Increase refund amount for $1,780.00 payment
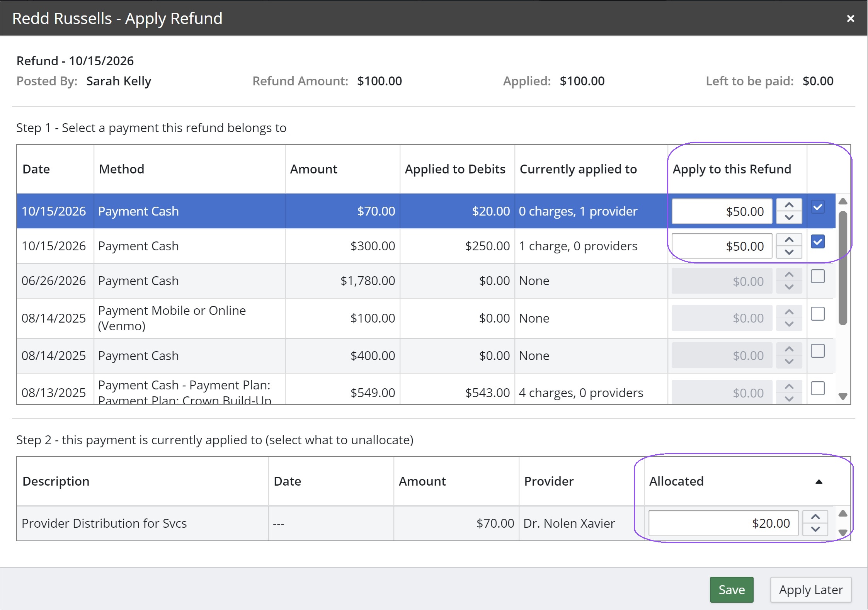This screenshot has height=610, width=868. [x=789, y=275]
